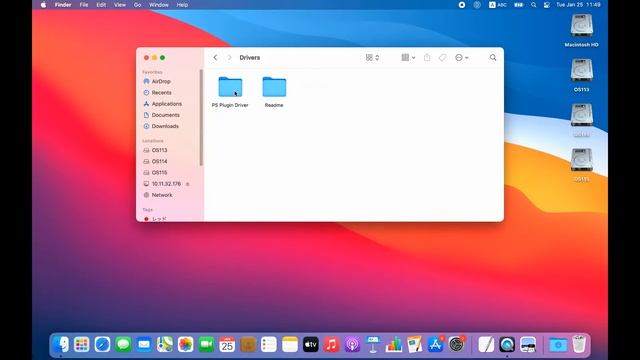640x360 pixels.
Task: Open Apple TV from the Dock
Action: pos(311,344)
